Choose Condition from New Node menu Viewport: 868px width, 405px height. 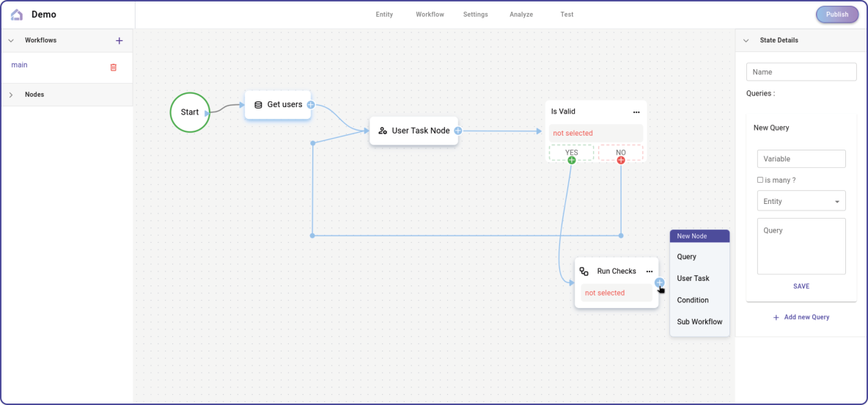point(693,300)
